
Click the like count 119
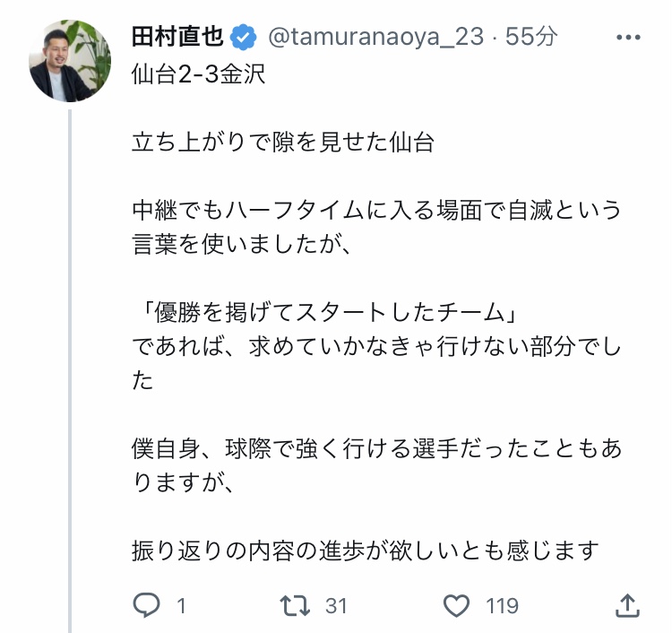click(502, 606)
